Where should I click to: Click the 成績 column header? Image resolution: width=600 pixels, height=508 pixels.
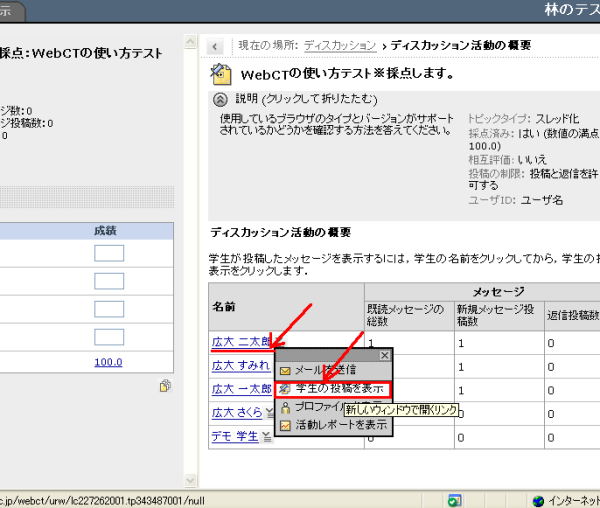coord(105,231)
